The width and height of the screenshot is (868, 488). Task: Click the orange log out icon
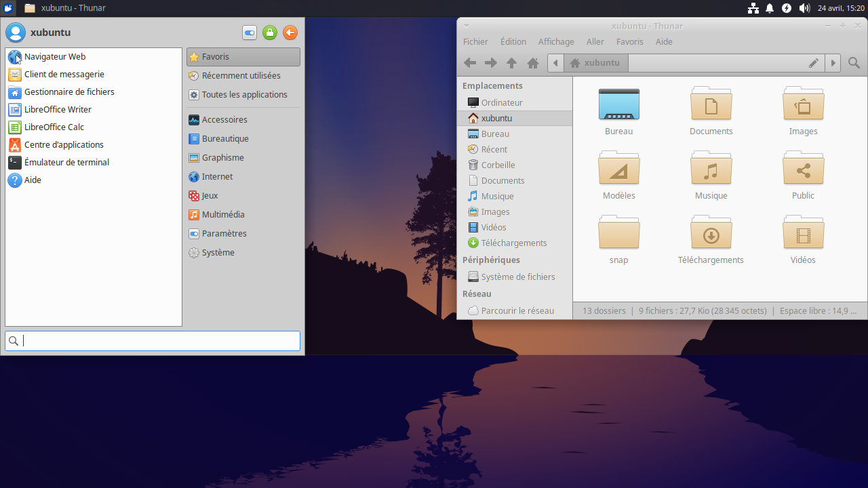click(x=290, y=33)
